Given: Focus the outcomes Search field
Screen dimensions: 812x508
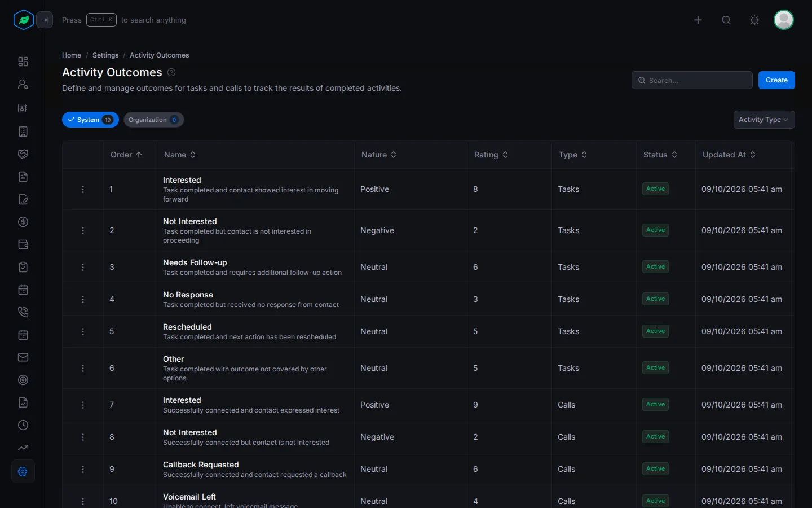Looking at the screenshot, I should coord(692,80).
